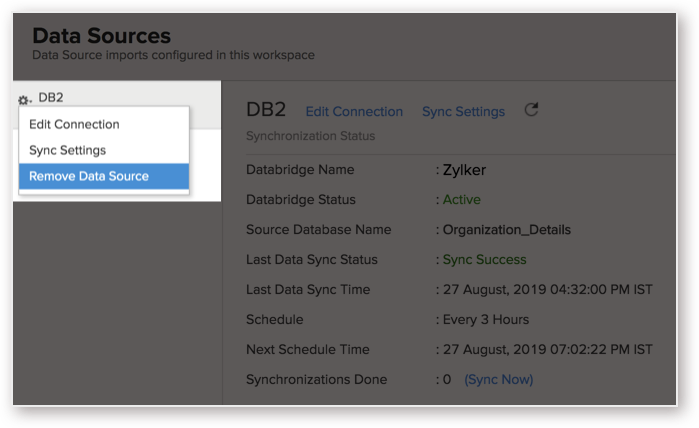Select Remove Data Source menu entry
The height and width of the screenshot is (428, 699).
(104, 176)
